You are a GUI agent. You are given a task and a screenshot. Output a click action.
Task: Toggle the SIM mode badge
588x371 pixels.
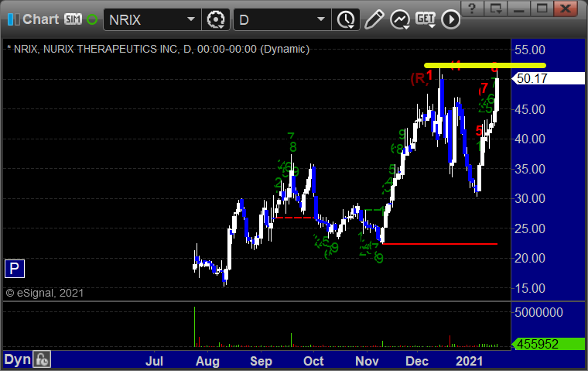[x=73, y=19]
